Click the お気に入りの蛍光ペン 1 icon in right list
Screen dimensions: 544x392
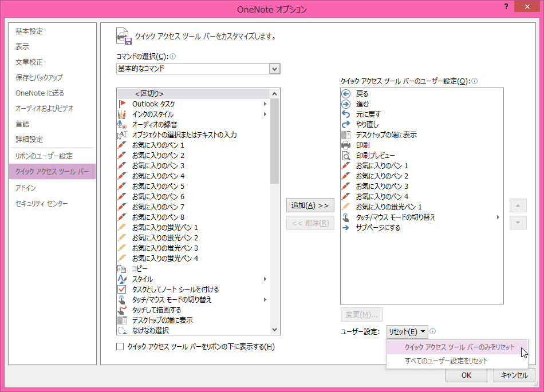coord(346,207)
